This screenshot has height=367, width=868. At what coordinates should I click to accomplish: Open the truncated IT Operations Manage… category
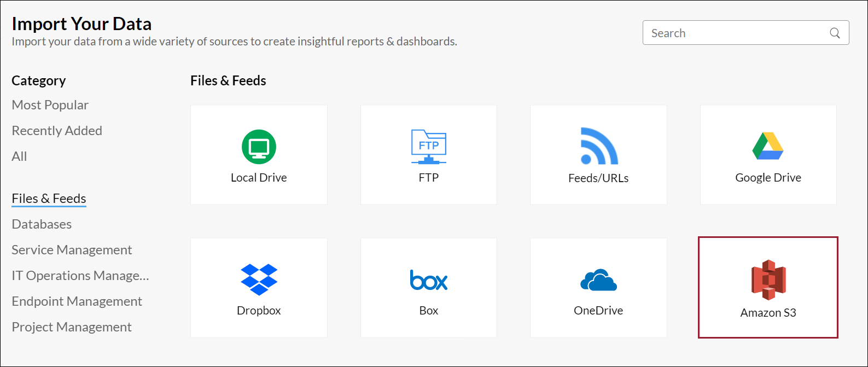(x=80, y=276)
